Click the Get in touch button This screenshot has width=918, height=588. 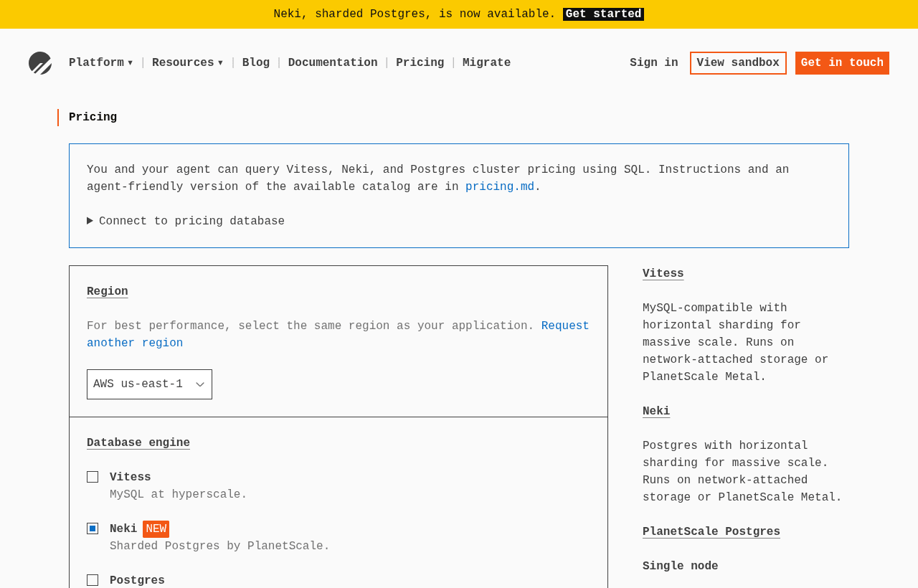[x=842, y=63]
